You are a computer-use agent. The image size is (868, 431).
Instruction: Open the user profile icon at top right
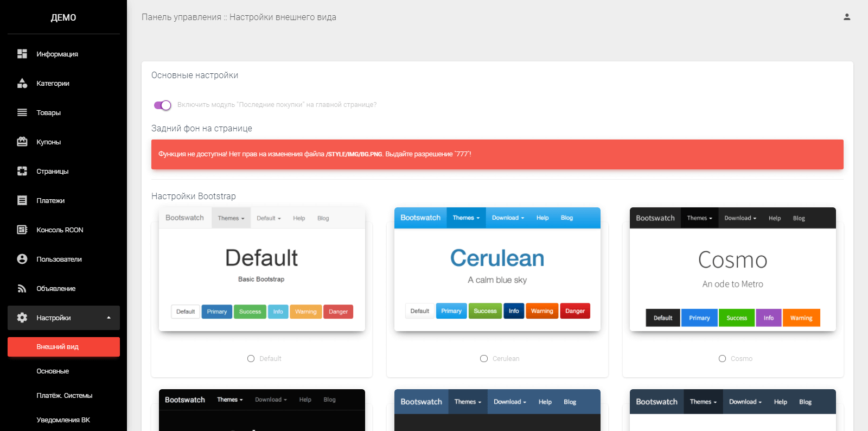[847, 17]
